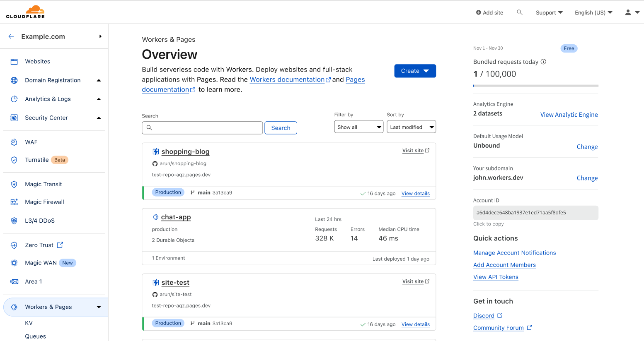Click the Search button
Screen dimensions: 644x341
pos(281,128)
